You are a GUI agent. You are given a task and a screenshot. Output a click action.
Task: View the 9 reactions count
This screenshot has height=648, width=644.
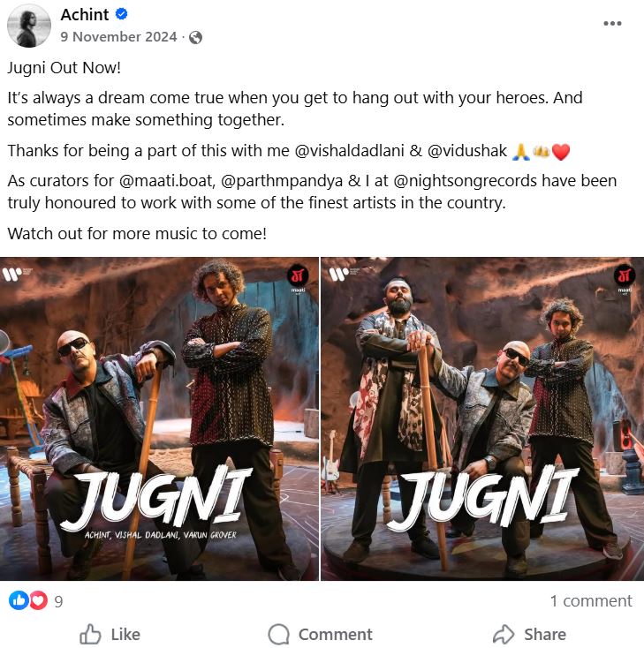point(58,601)
